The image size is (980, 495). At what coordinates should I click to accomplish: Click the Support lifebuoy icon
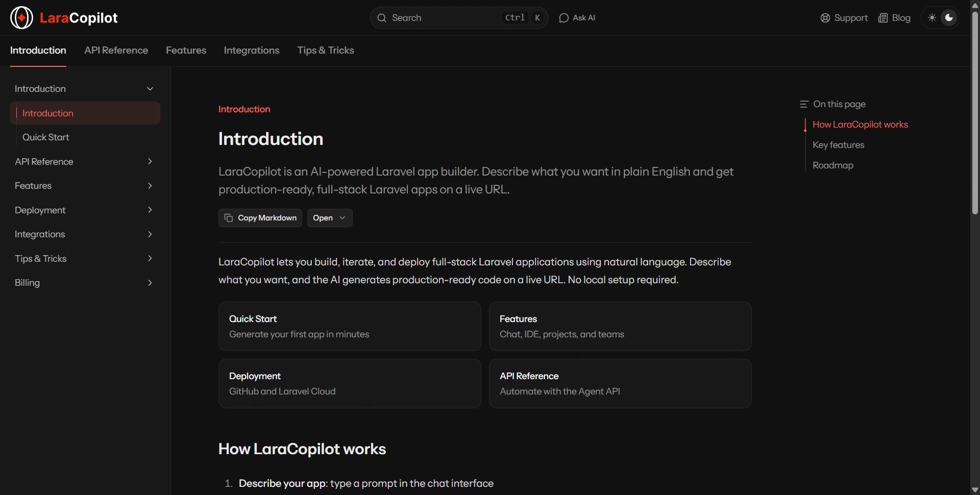825,18
